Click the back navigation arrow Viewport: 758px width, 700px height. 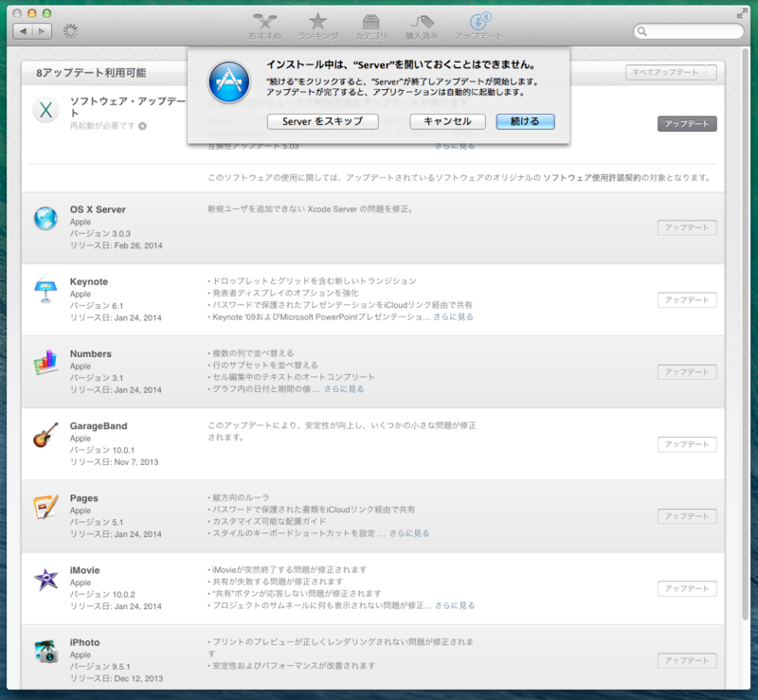pos(23,31)
